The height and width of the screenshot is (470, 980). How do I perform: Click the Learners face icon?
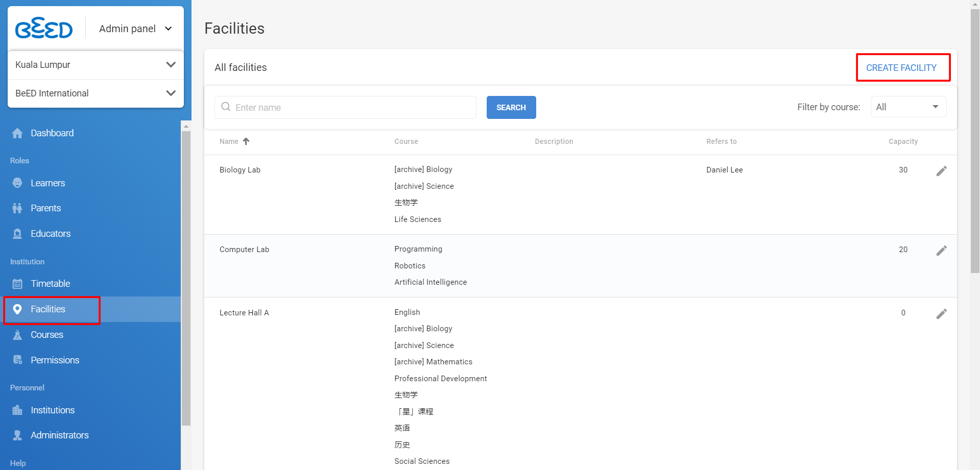point(17,183)
